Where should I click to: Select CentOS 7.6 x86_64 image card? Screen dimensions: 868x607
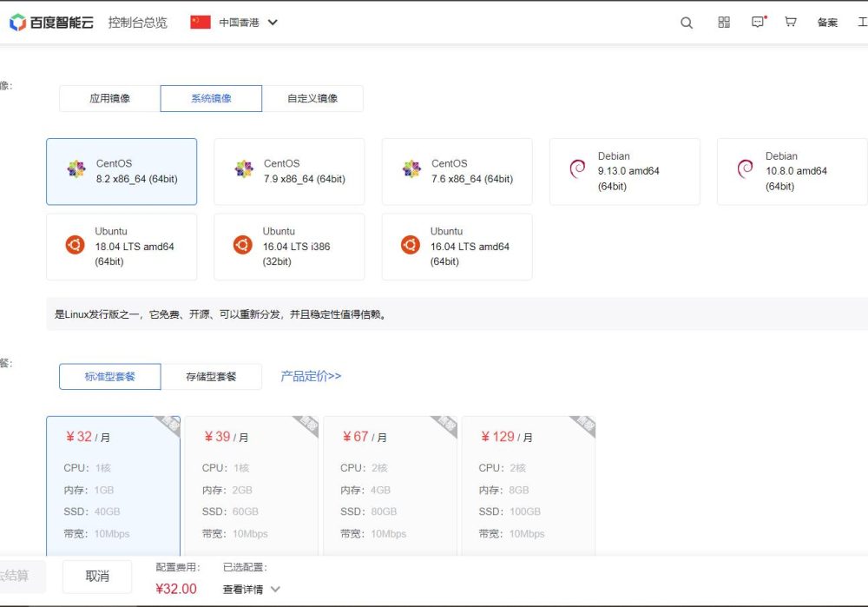457,172
